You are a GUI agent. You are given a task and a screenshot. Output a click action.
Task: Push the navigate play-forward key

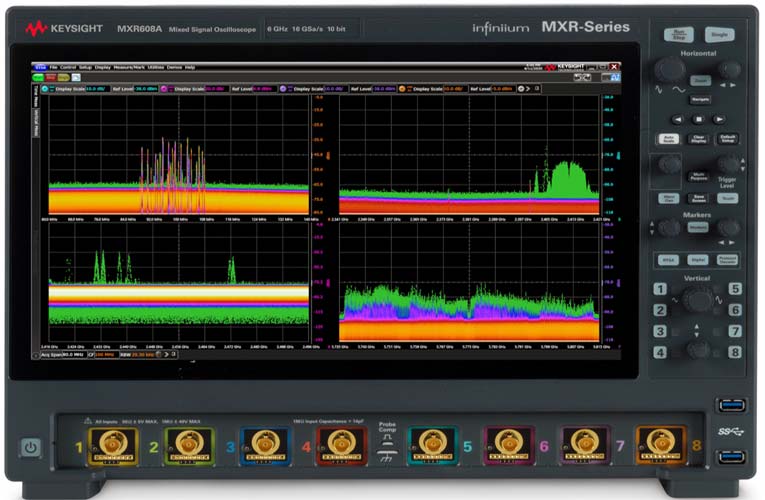point(719,119)
